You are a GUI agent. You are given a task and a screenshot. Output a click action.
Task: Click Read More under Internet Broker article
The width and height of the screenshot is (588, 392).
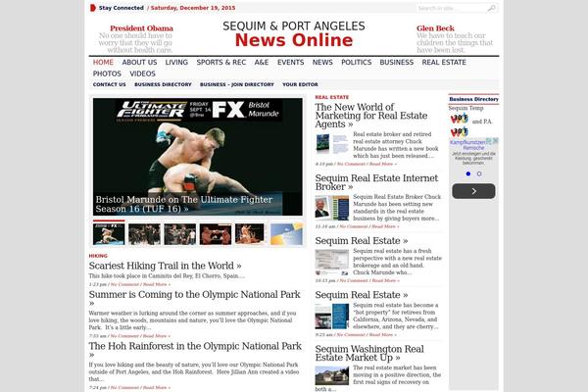[385, 226]
